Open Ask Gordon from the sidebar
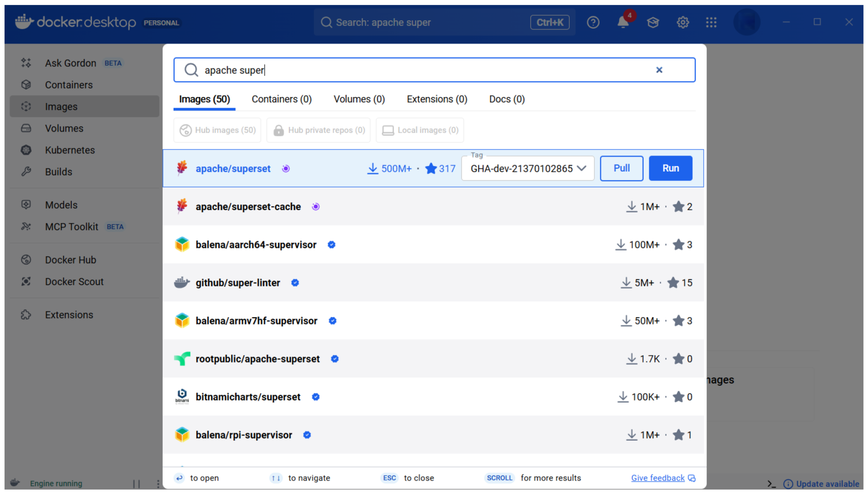Viewport: 868px width, 495px height. click(x=71, y=63)
